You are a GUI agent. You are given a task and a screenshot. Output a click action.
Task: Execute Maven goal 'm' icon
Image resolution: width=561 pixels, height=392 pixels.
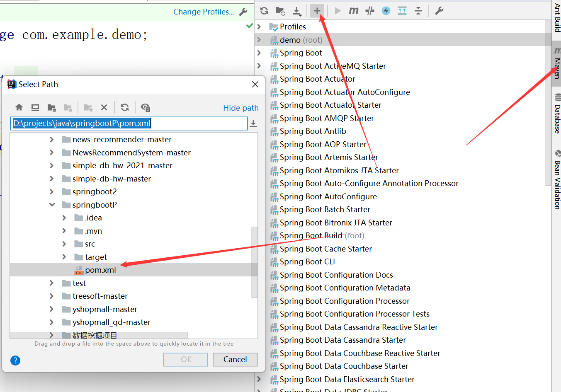pyautogui.click(x=353, y=11)
